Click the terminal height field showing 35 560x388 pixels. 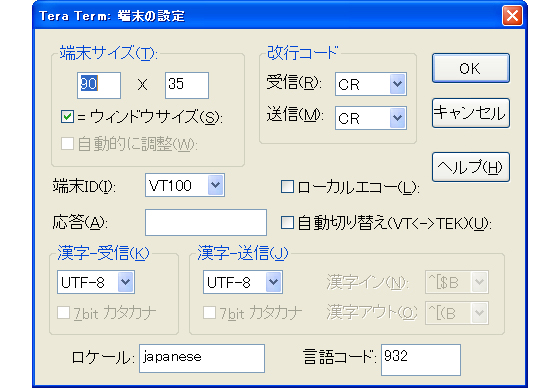pos(187,85)
